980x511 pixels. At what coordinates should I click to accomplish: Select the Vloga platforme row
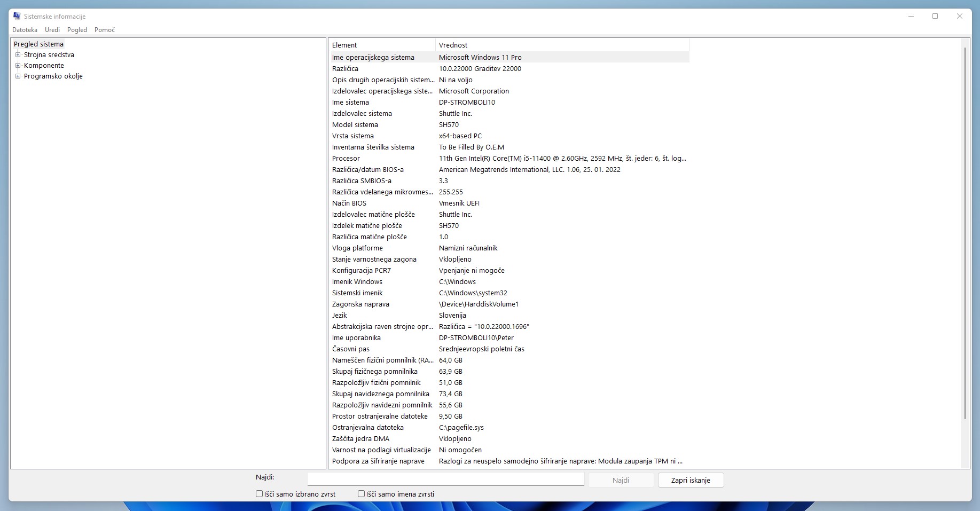tap(509, 248)
